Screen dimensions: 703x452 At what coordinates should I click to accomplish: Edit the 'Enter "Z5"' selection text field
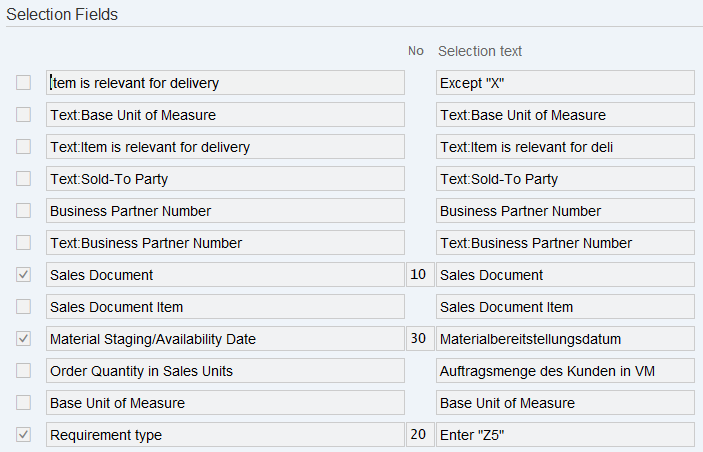[565, 435]
